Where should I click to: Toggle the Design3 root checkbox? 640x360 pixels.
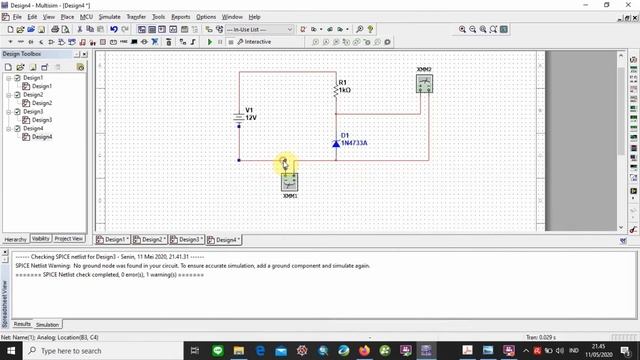click(18, 111)
